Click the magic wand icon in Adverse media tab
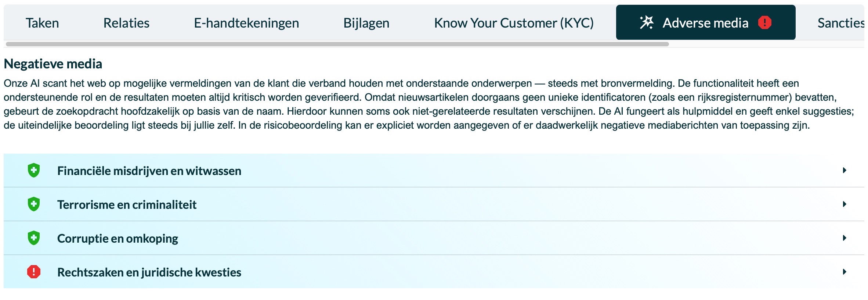 point(647,22)
